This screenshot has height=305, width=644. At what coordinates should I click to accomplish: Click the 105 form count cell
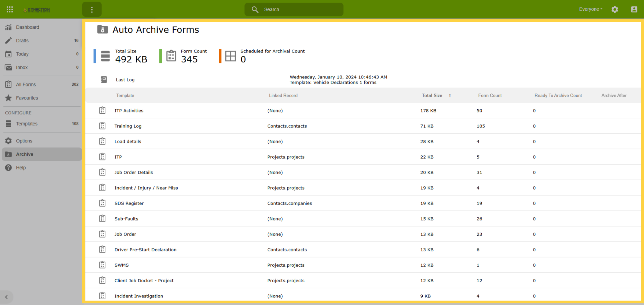481,126
